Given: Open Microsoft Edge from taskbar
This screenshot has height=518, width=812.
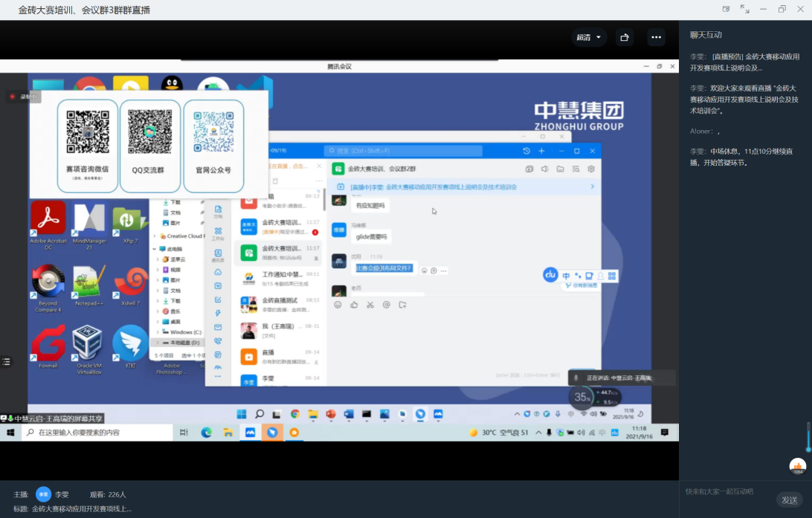Looking at the screenshot, I should [x=206, y=432].
